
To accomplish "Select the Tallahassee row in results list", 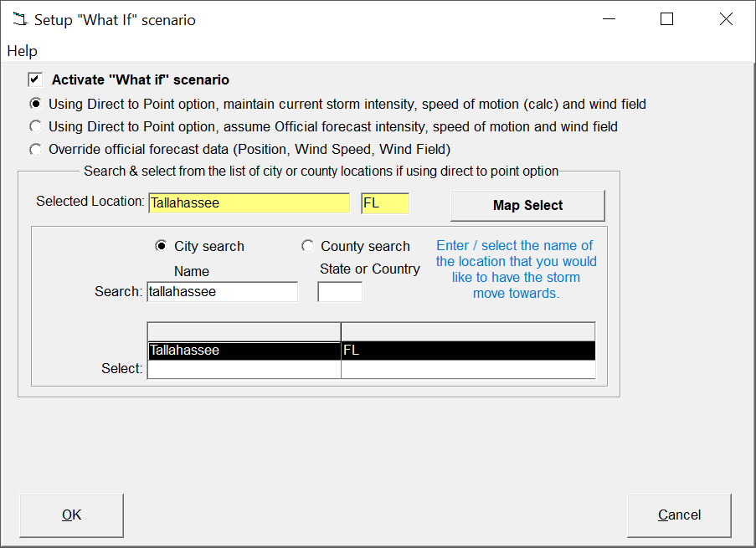I will 244,351.
